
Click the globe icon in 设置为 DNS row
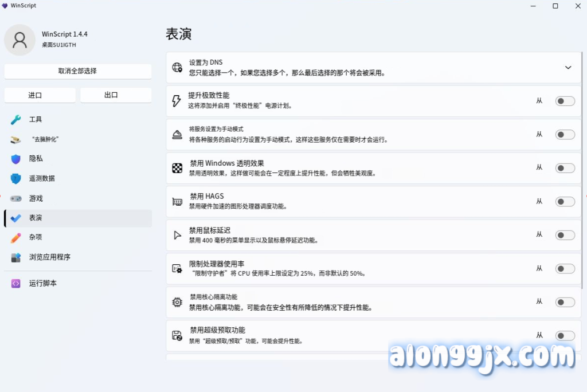[x=178, y=68]
